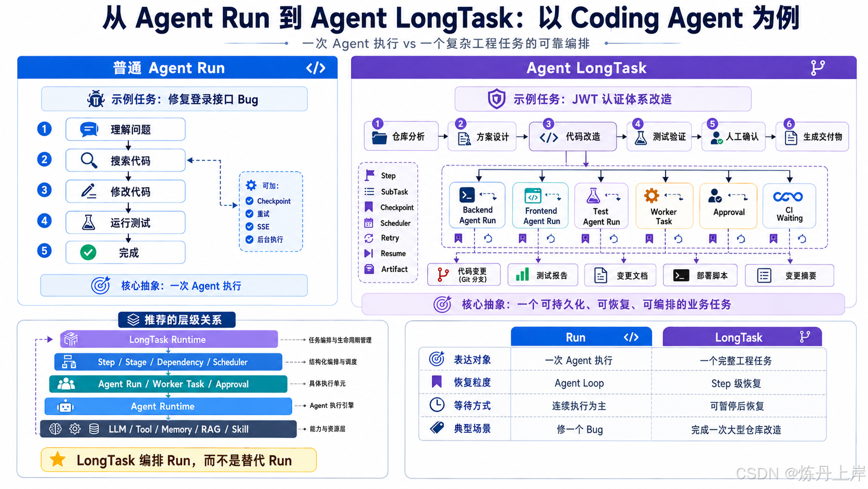
Task: Click the 变更文档 output box
Action: [620, 275]
